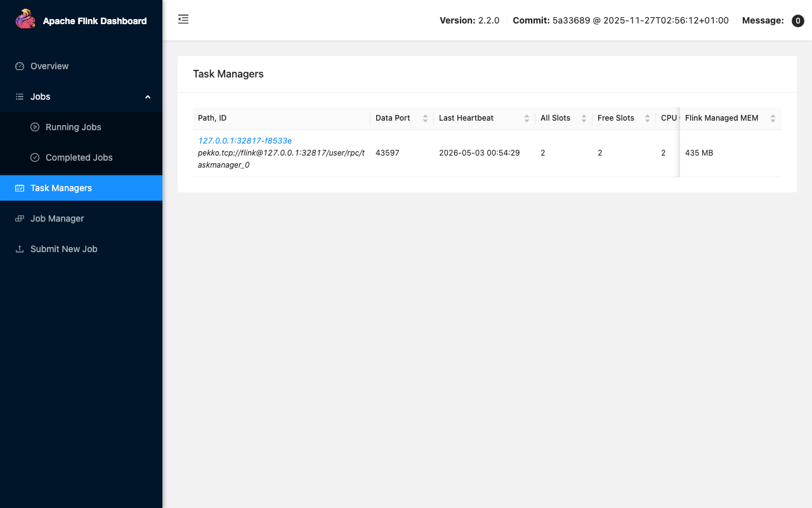Click Apache Flink Dashboard title
Viewport: 812px width, 508px height.
point(95,21)
